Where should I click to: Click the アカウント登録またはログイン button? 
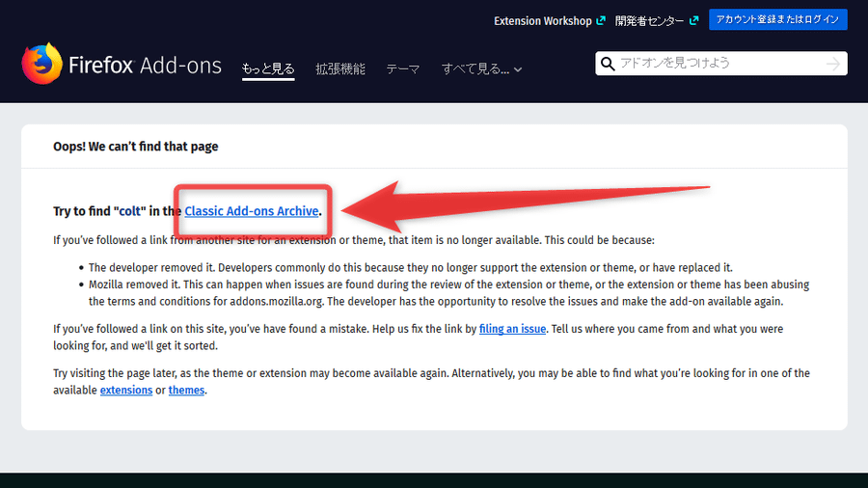click(x=777, y=19)
